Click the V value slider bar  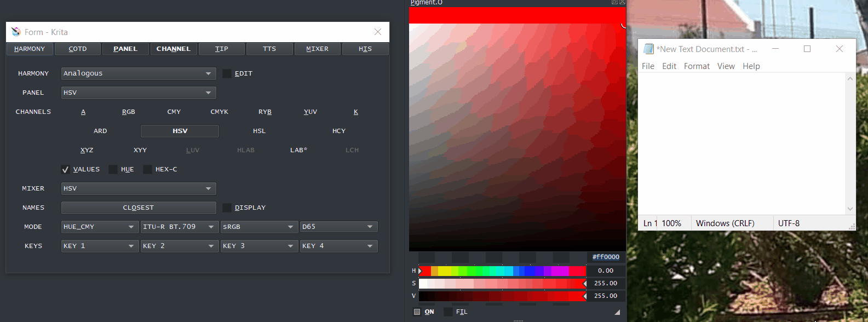pyautogui.click(x=502, y=296)
